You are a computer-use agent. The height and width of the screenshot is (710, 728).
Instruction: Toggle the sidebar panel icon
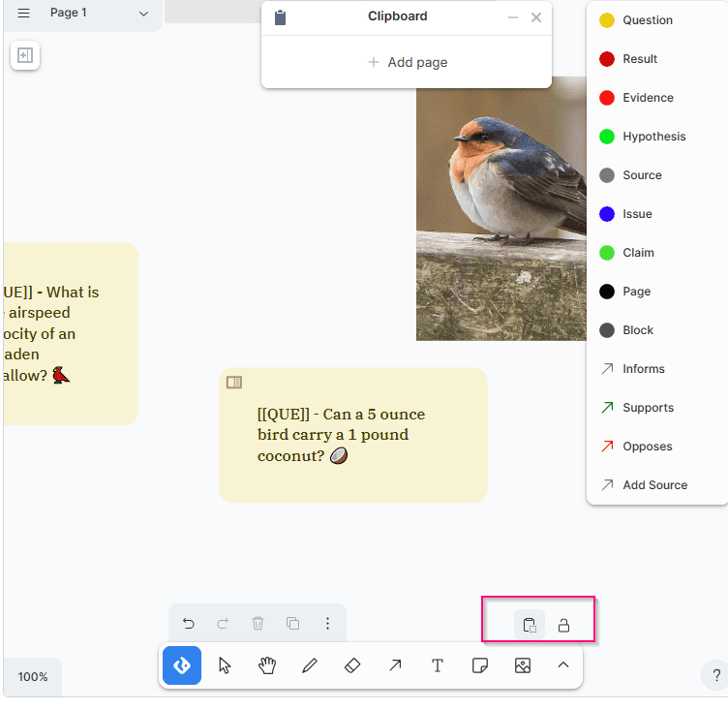point(25,55)
